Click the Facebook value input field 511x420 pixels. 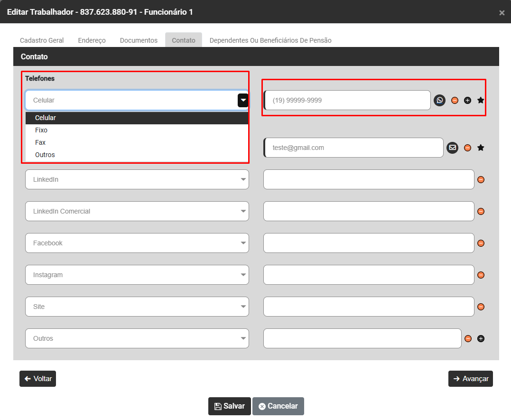pos(369,243)
